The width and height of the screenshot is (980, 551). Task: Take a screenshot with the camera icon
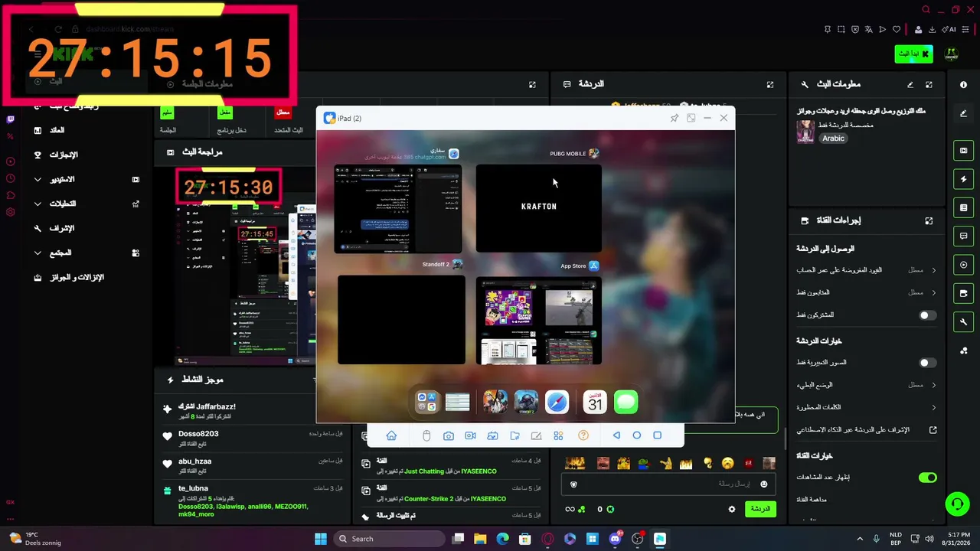click(449, 435)
